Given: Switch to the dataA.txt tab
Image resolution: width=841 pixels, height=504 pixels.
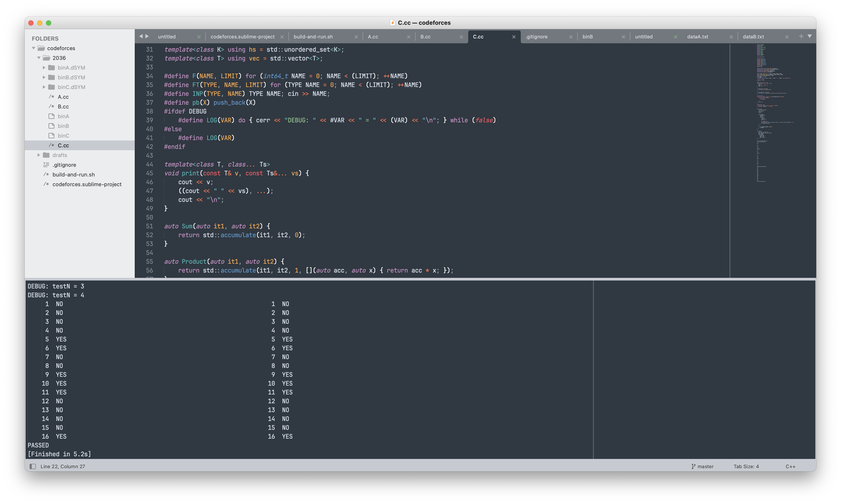Looking at the screenshot, I should pos(698,37).
